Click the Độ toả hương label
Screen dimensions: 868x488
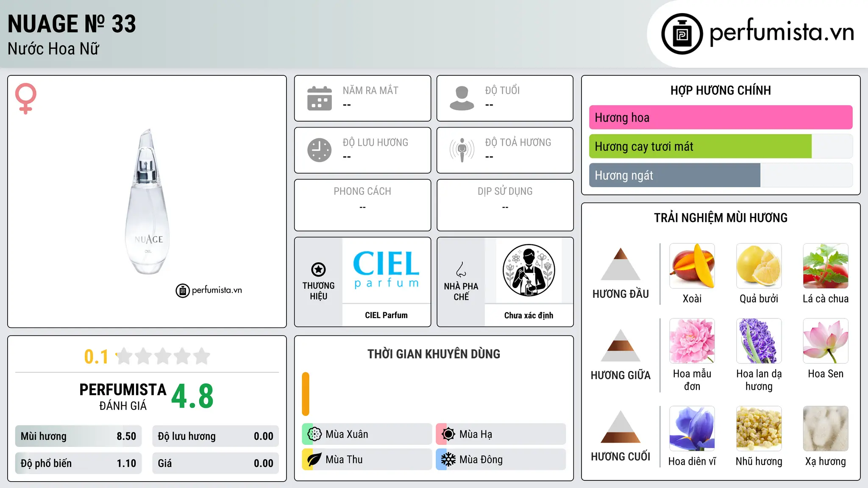point(518,142)
